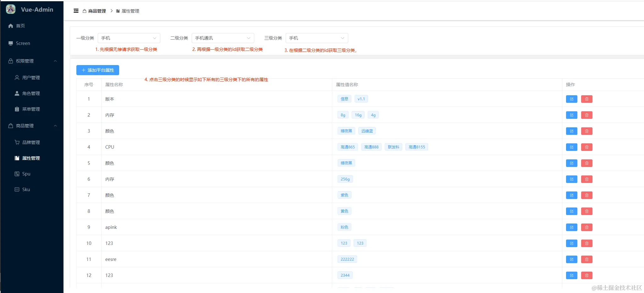Click the 2344 value tag
The height and width of the screenshot is (293, 644).
tap(345, 275)
